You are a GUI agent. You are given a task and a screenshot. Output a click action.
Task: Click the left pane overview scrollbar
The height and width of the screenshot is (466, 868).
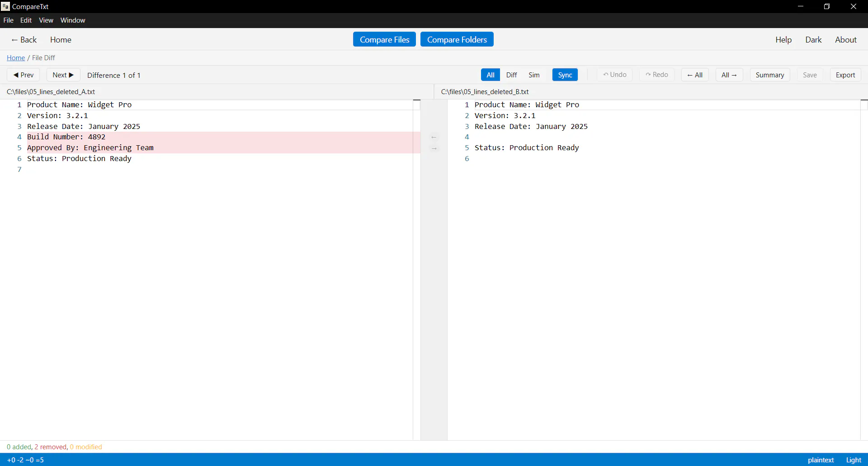[417, 270]
